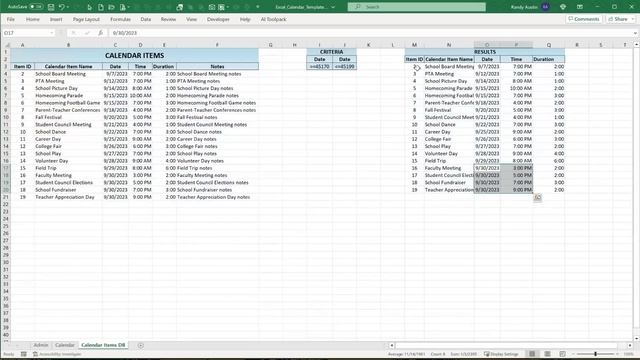Click the Search box in title bar
Image resolution: width=640 pixels, height=360 pixels.
(417, 7)
